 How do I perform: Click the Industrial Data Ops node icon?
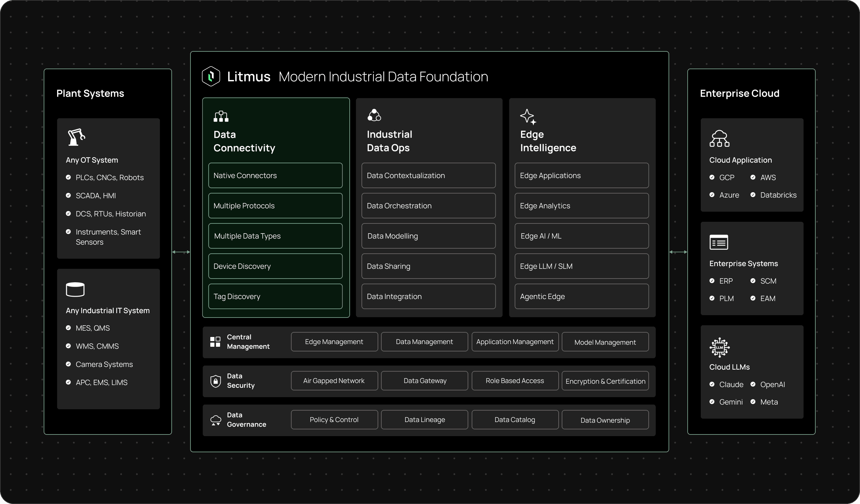point(374,115)
